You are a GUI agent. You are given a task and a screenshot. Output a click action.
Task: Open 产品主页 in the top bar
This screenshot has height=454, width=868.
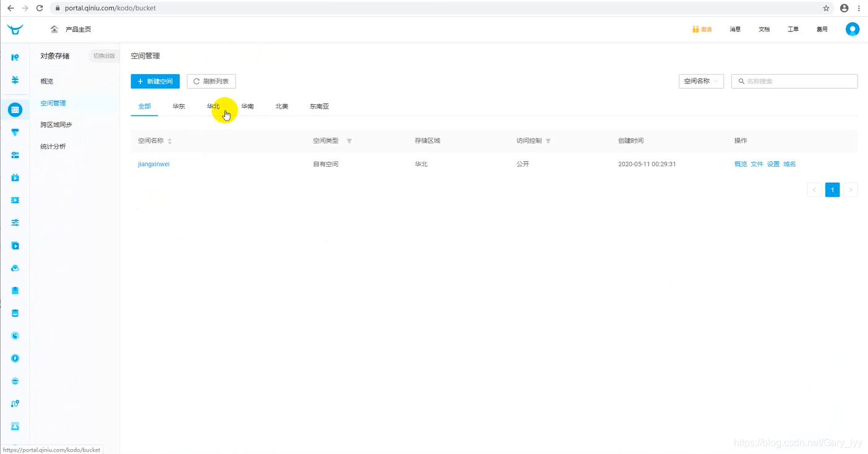(x=78, y=29)
